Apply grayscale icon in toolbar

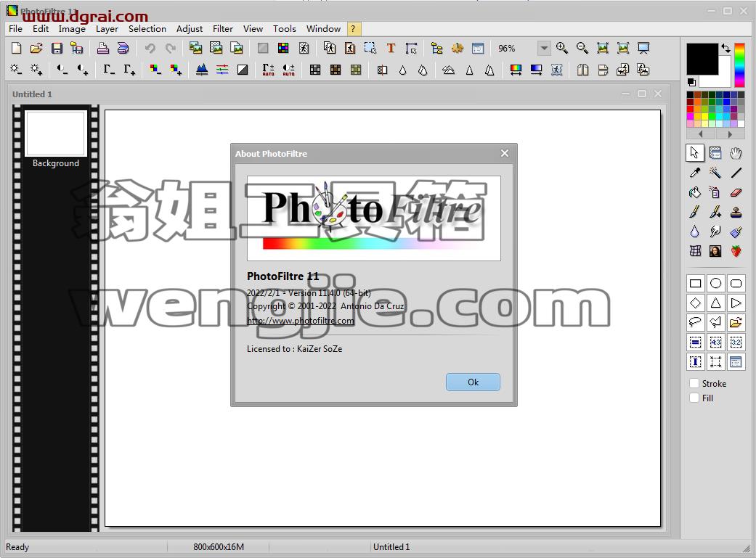pos(263,48)
